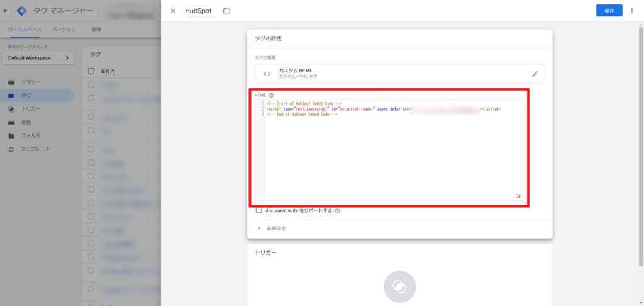The height and width of the screenshot is (306, 644).
Task: Toggle the select-all checkbox beside 名前
Action: coord(91,71)
